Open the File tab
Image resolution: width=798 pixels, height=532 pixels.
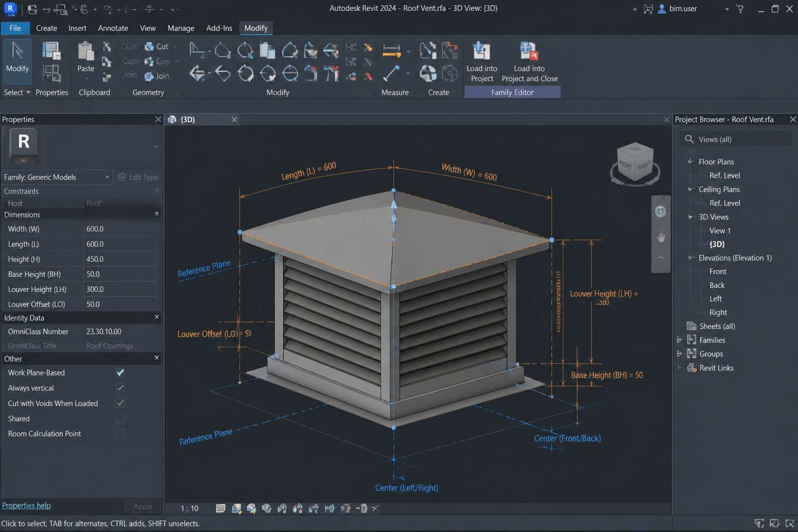(x=15, y=28)
